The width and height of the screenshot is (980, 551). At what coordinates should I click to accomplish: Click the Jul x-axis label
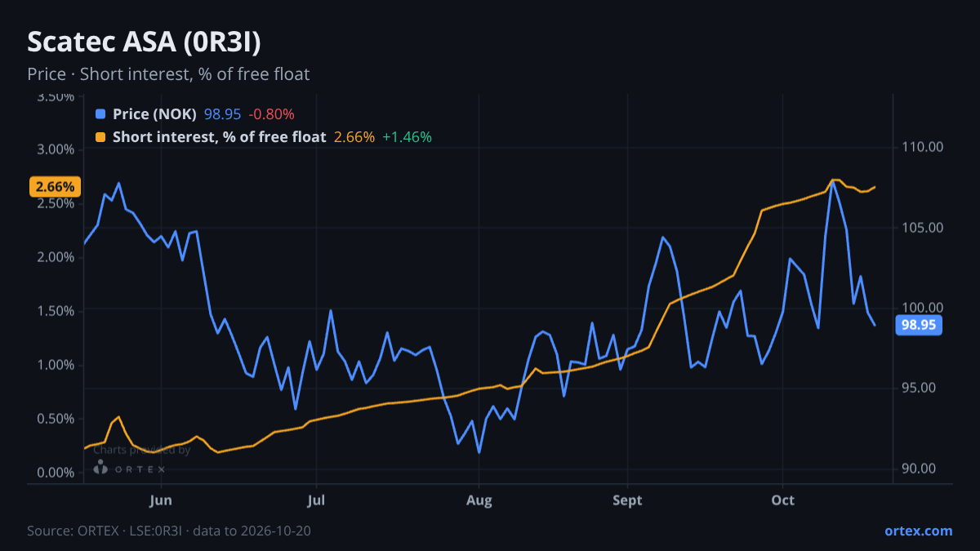[315, 500]
